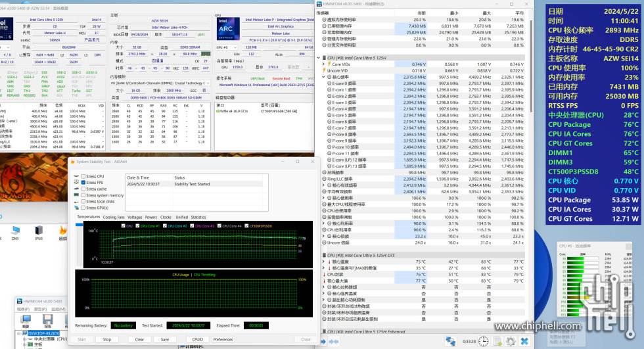
Task: Toggle CPU Core #1 graph legend checkbox
Action: (137, 226)
